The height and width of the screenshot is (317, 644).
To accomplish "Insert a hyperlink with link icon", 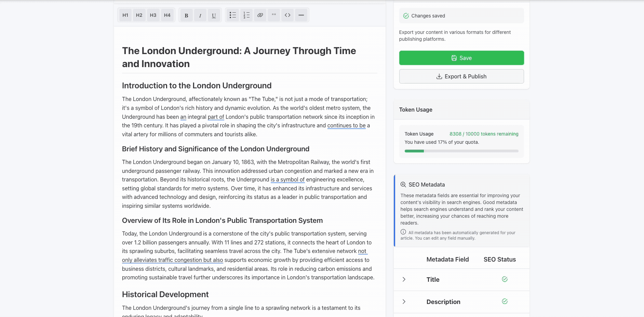I will point(260,15).
